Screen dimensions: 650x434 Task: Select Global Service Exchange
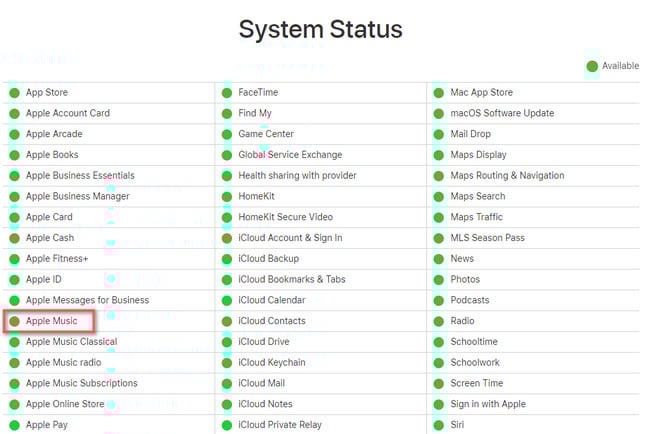pyautogui.click(x=290, y=155)
